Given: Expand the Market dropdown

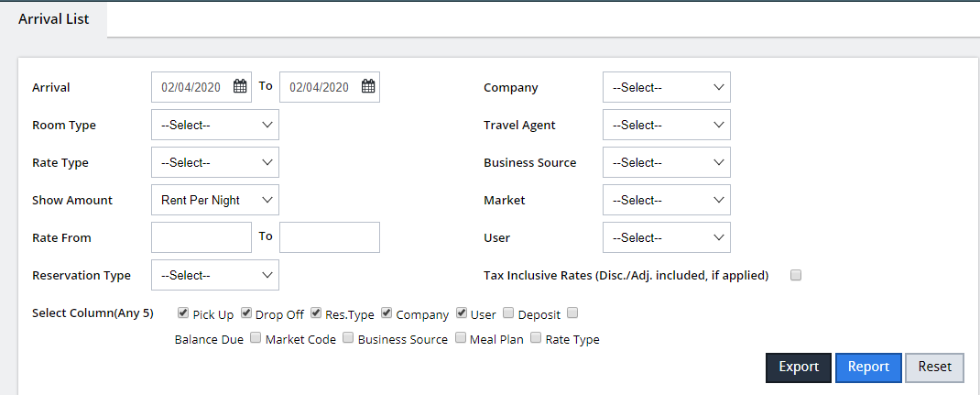Looking at the screenshot, I should [666, 200].
